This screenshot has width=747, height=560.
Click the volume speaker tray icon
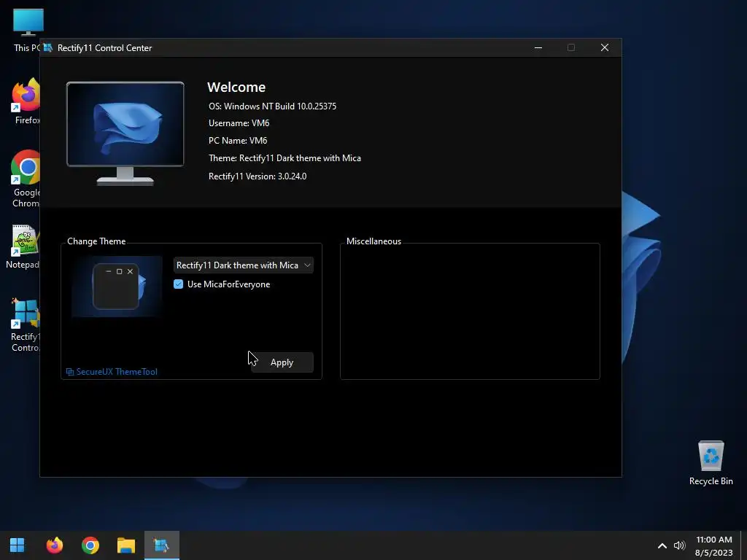tap(679, 545)
